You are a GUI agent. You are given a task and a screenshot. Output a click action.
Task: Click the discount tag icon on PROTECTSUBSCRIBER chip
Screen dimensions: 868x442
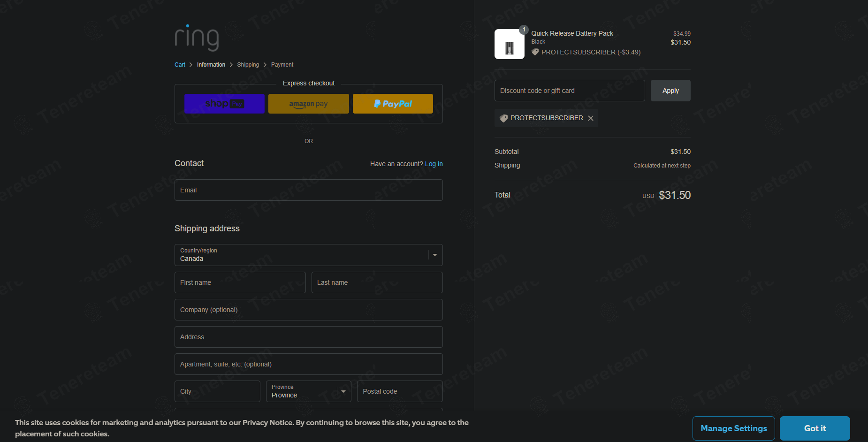click(x=503, y=118)
